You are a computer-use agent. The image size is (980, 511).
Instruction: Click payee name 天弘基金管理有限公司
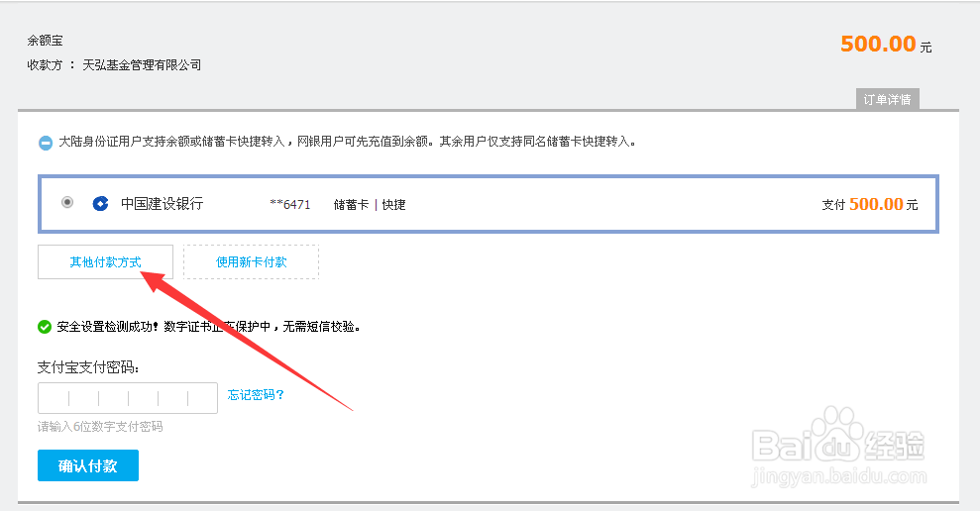142,65
